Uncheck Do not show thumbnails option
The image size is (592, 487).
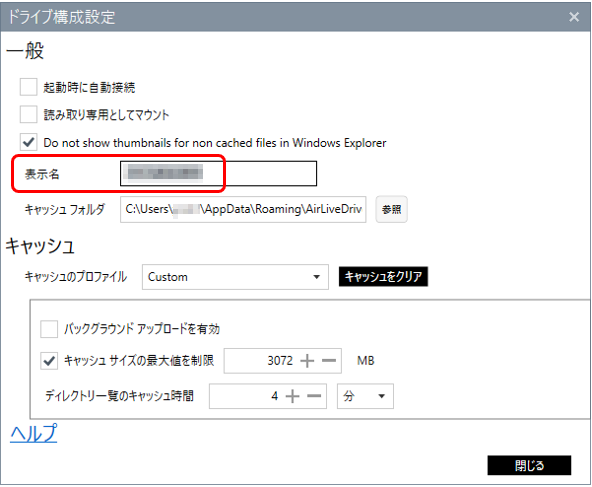point(29,142)
